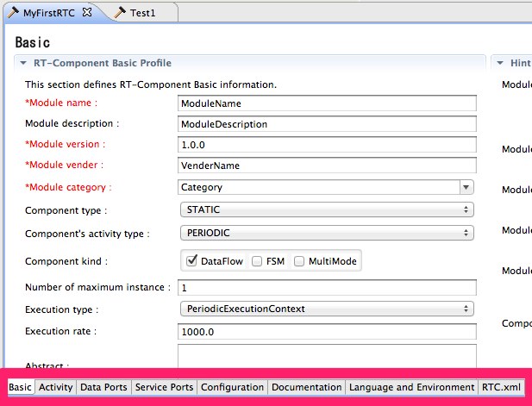Click the "Component type :" label
This screenshot has height=406, width=532.
click(66, 210)
